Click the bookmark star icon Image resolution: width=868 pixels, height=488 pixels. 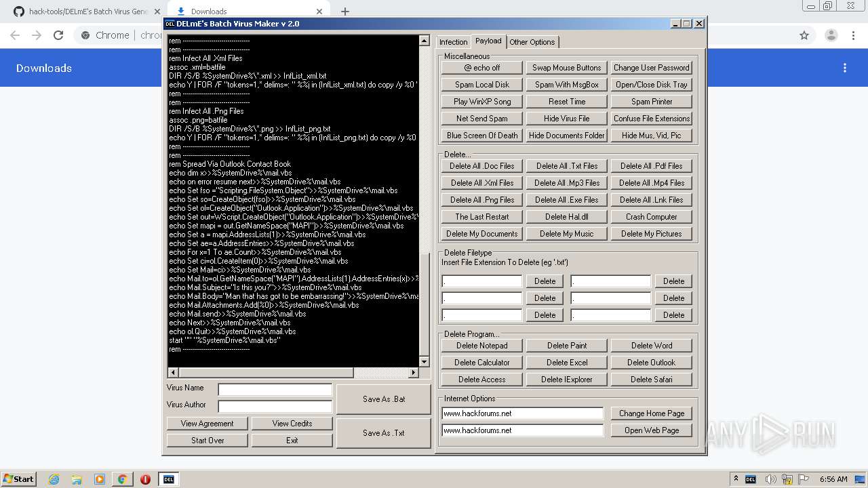coord(804,35)
